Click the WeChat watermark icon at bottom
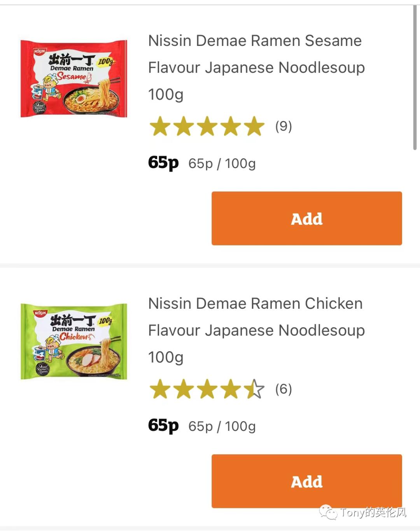 [x=329, y=511]
